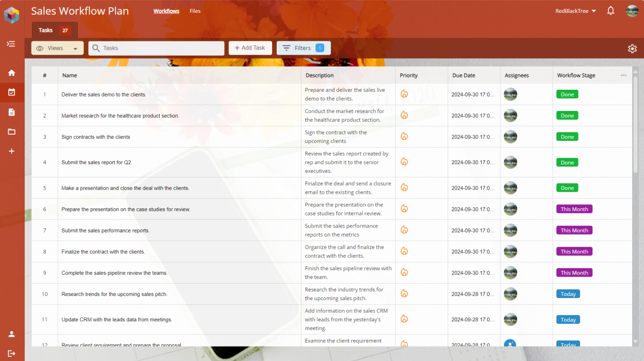Click the Done stage badge for task 1

tap(567, 94)
